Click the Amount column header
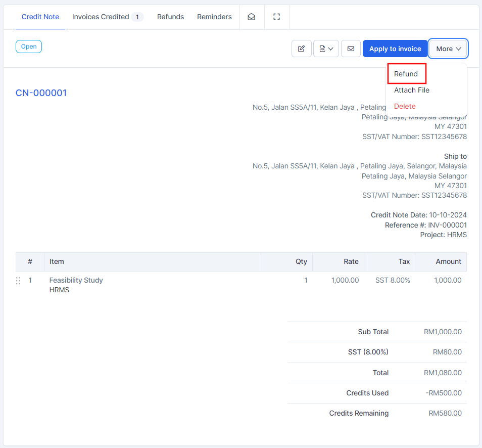482x448 pixels. tap(448, 261)
